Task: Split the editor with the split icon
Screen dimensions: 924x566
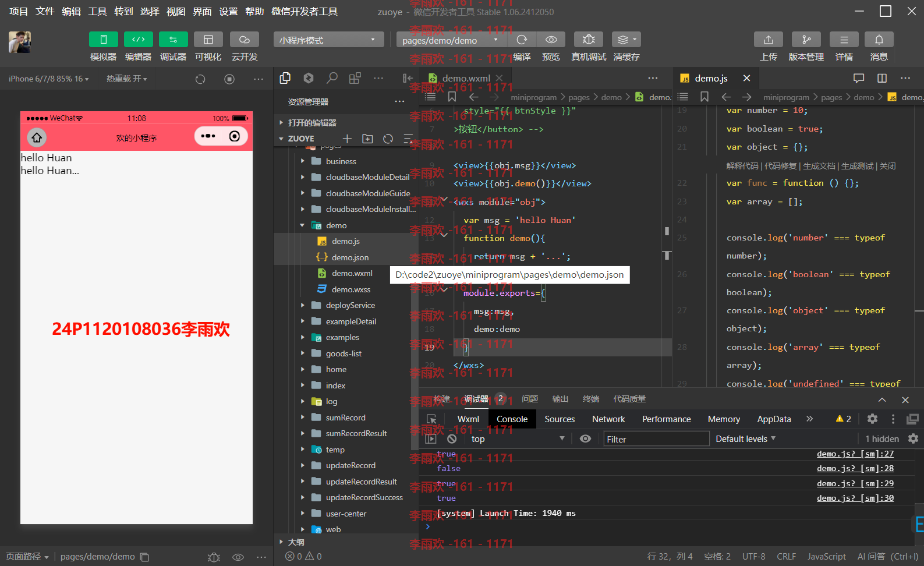Action: coord(882,78)
